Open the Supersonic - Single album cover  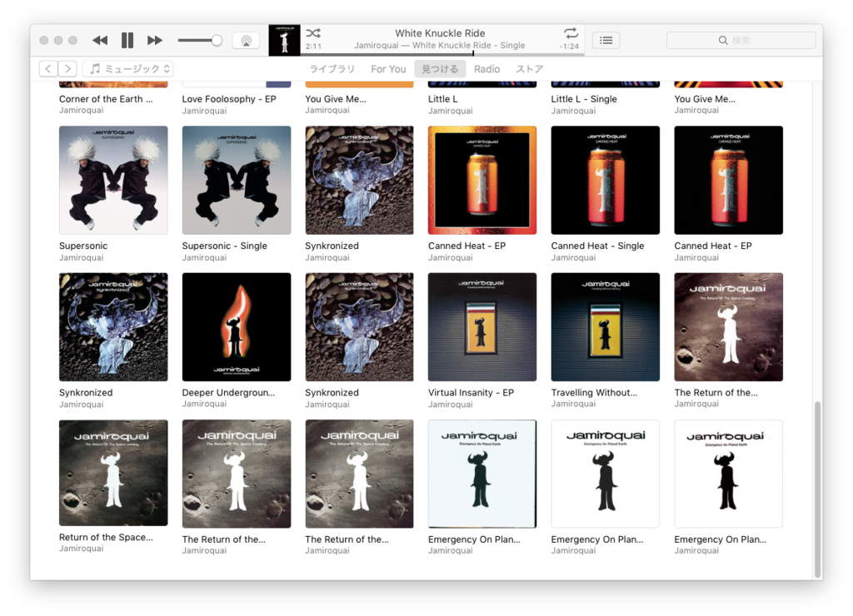[x=236, y=180]
